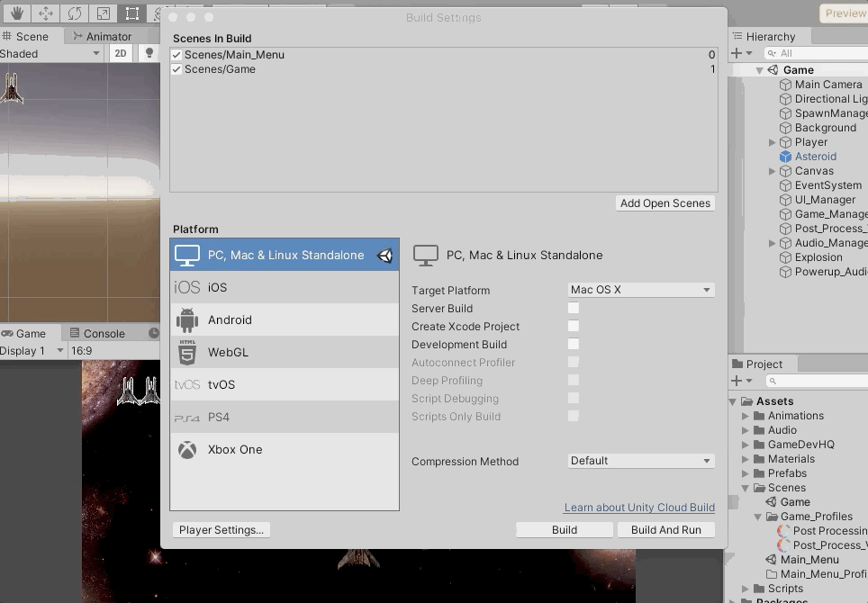
Task: Collapse the Game scene in Hierarchy
Action: click(760, 70)
